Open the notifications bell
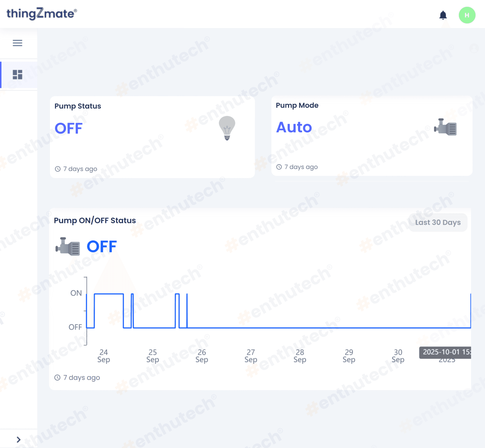This screenshot has height=448, width=485. (x=443, y=15)
